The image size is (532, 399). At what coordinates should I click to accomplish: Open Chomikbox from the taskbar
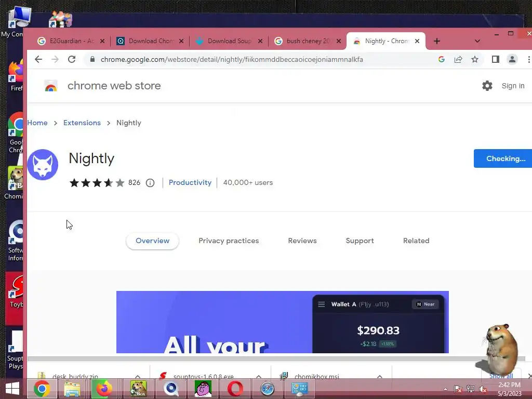pyautogui.click(x=138, y=389)
